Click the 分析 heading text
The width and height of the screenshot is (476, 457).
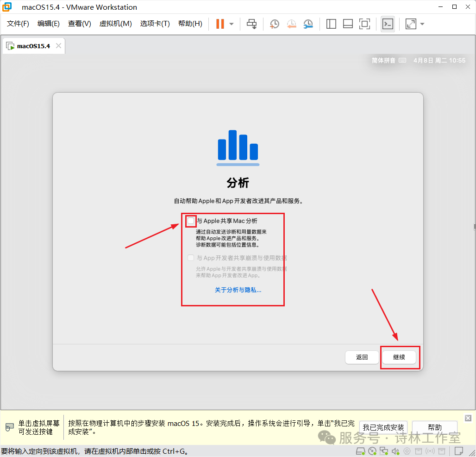tap(238, 183)
